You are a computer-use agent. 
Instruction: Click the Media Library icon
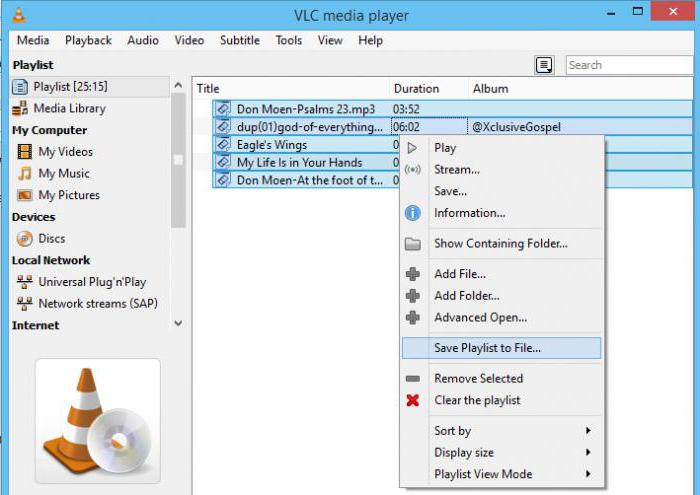(x=20, y=108)
